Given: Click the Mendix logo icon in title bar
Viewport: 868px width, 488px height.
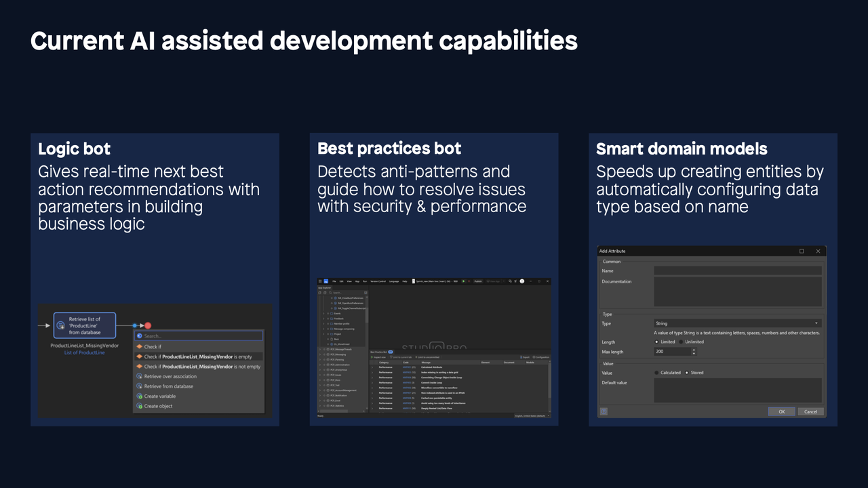Looking at the screenshot, I should click(326, 281).
